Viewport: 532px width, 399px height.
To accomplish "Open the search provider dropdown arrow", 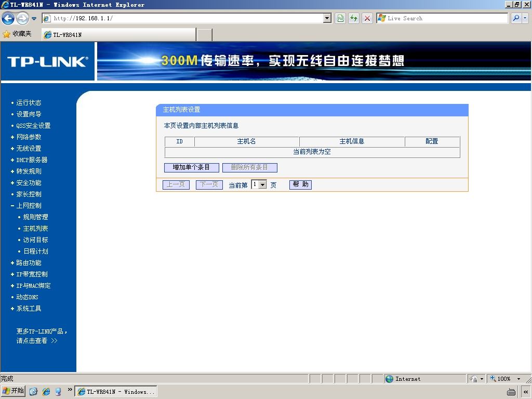I will click(525, 18).
